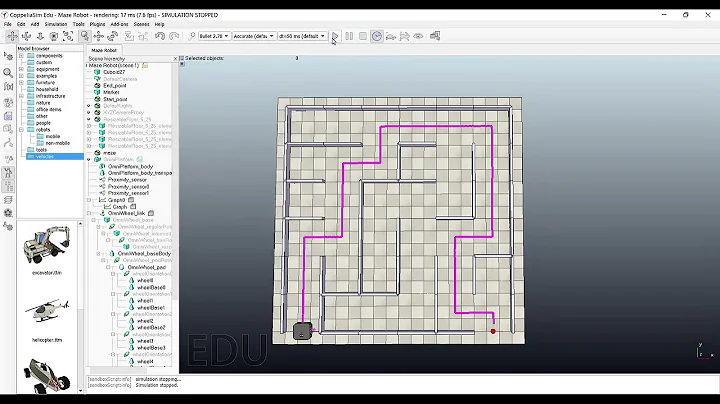
Task: Click the excavator model thumbnail
Action: pyautogui.click(x=47, y=245)
